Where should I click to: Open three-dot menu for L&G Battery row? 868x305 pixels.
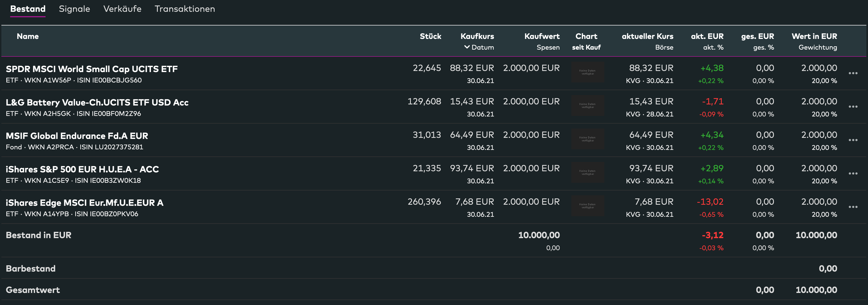coord(853,107)
